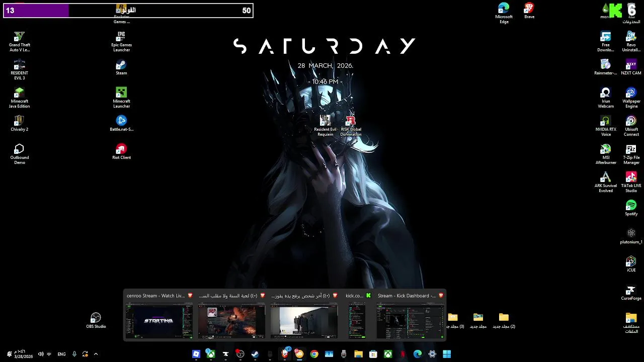
Task: Open the OBS Studio desktop shortcut
Action: tap(96, 321)
